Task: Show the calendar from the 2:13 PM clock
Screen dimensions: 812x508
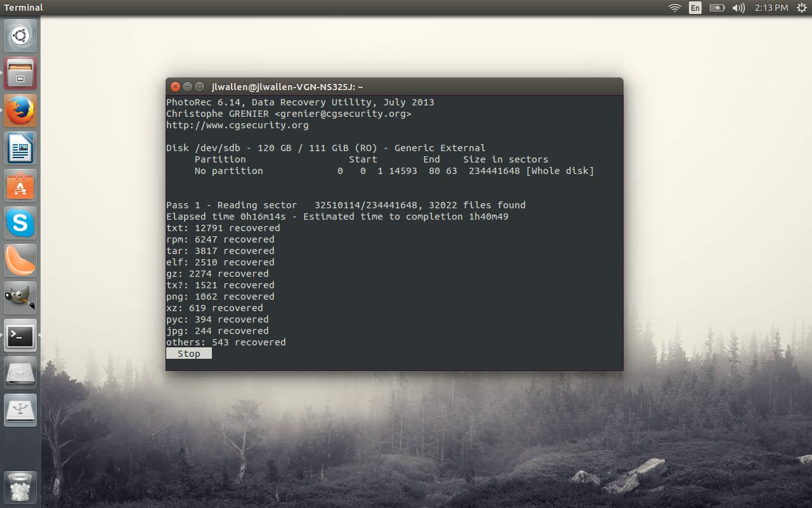Action: point(771,8)
